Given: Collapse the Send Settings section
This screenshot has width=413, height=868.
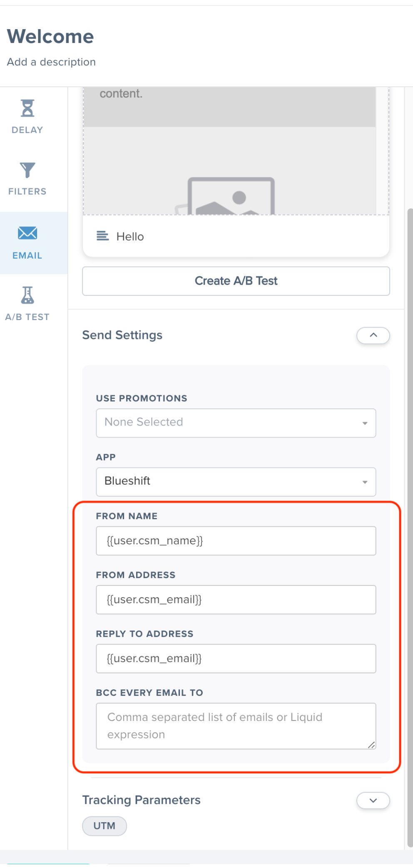Looking at the screenshot, I should pos(373,335).
